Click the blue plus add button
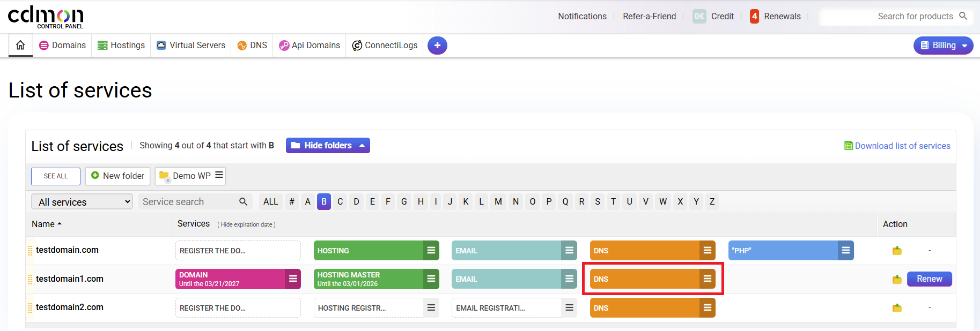The height and width of the screenshot is (331, 980). [437, 46]
